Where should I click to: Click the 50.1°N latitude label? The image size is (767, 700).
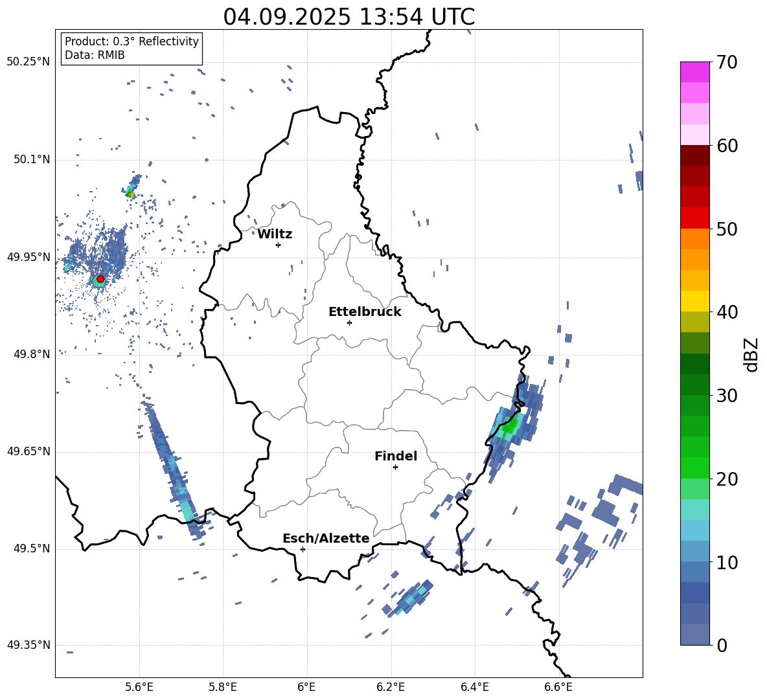coord(32,160)
